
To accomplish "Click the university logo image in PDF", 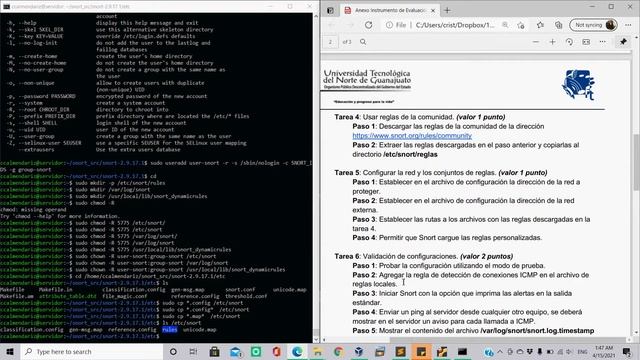I will 579,84.
